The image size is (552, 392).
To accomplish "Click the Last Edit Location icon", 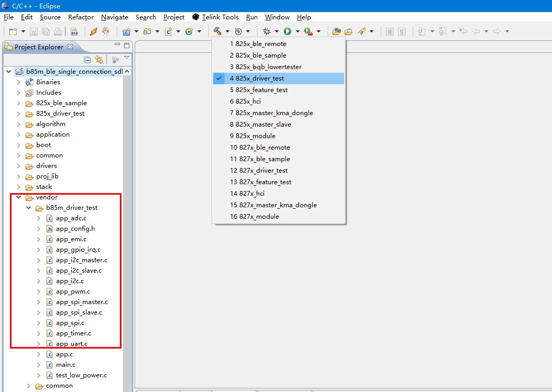I will click(463, 31).
